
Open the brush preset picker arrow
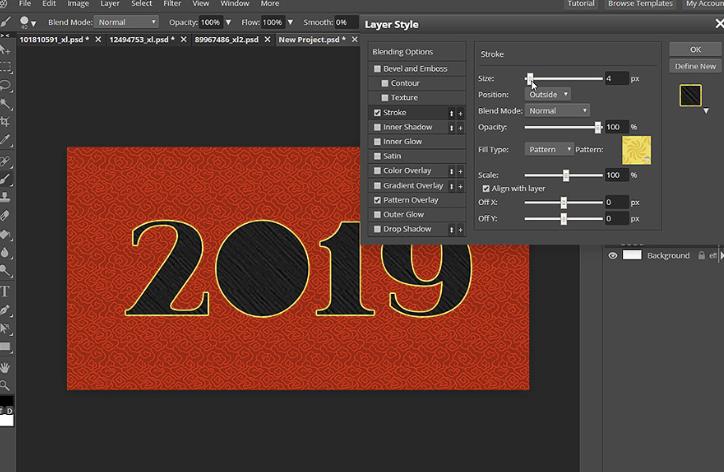[x=33, y=23]
